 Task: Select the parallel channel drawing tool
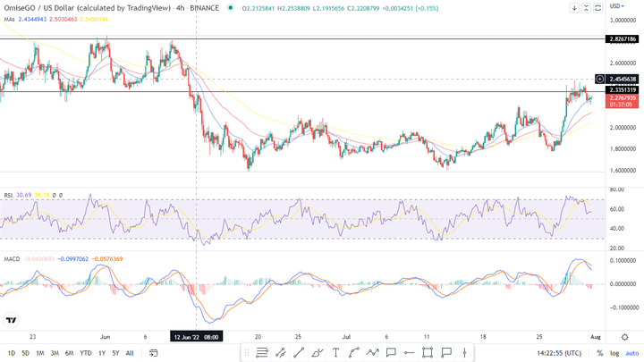click(281, 352)
